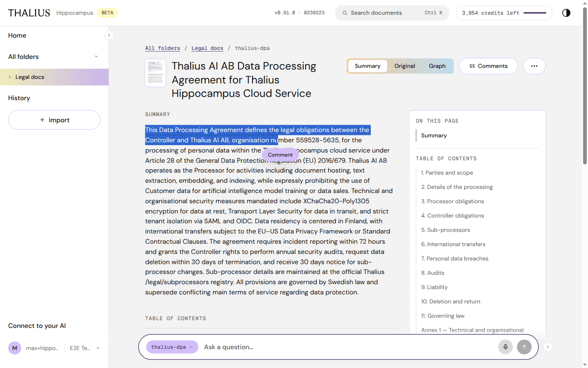Click the document thumbnail icon
Image resolution: width=588 pixels, height=368 pixels.
pos(156,73)
